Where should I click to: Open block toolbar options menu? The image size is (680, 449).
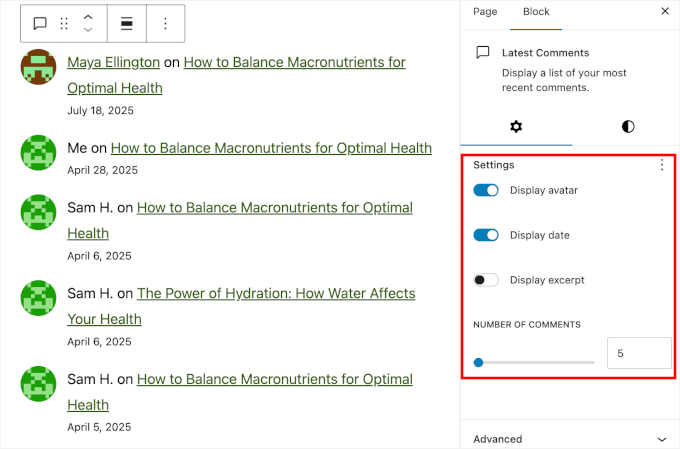tap(166, 23)
